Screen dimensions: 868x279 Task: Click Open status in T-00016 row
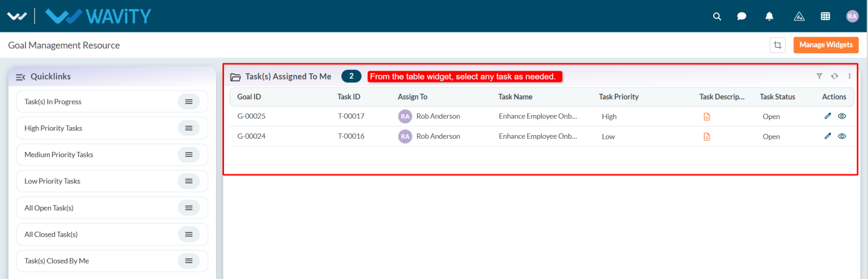[x=771, y=137]
